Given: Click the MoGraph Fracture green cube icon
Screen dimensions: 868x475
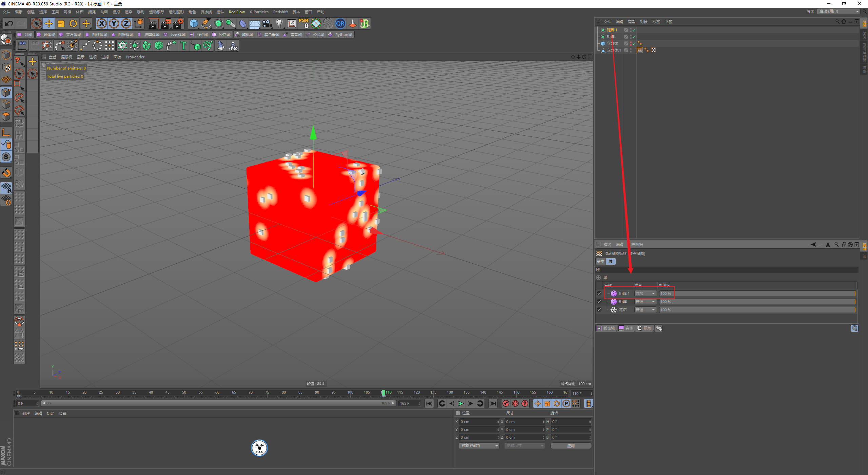Looking at the screenshot, I should (147, 45).
